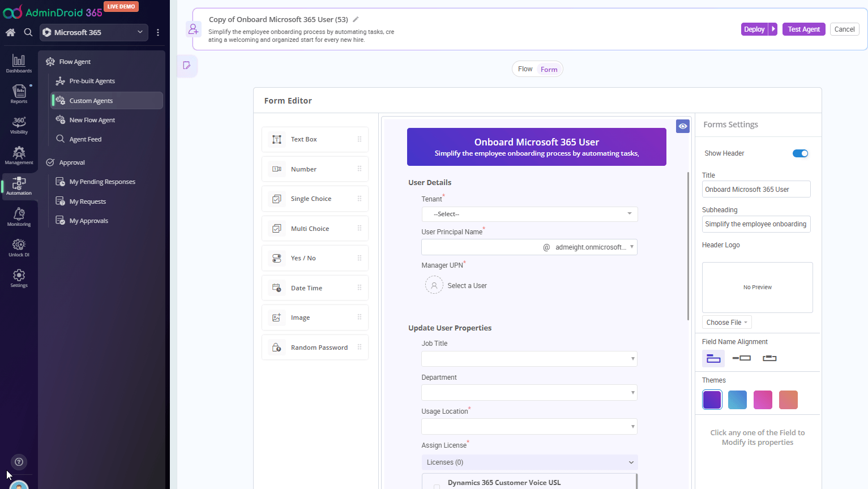Open the Automation sidebar icon
The image size is (868, 489).
point(19,186)
